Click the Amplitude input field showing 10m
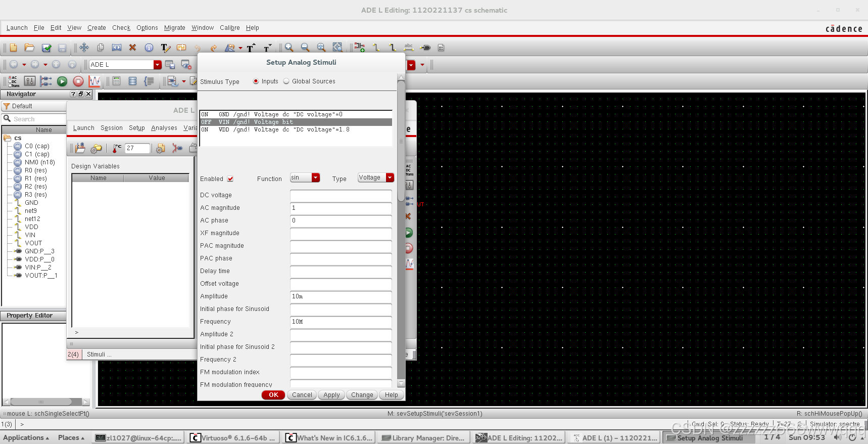Screen dimensions: 868x444 [x=341, y=297]
